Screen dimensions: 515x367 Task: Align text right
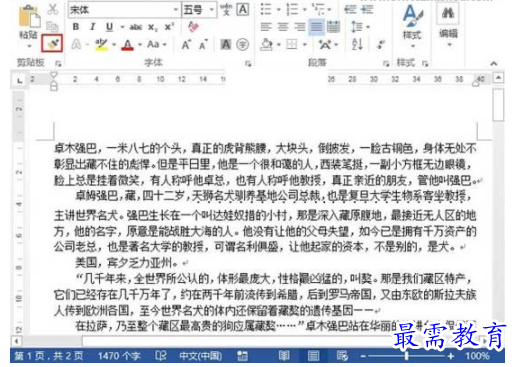point(300,27)
